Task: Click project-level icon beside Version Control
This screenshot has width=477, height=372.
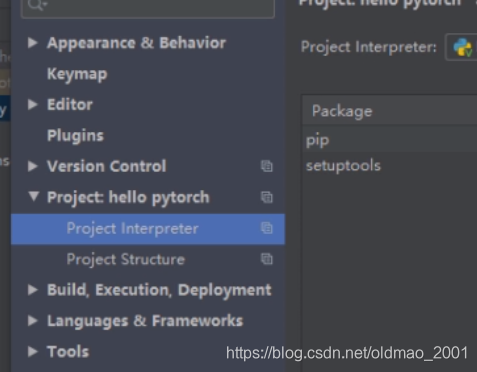Action: 267,166
